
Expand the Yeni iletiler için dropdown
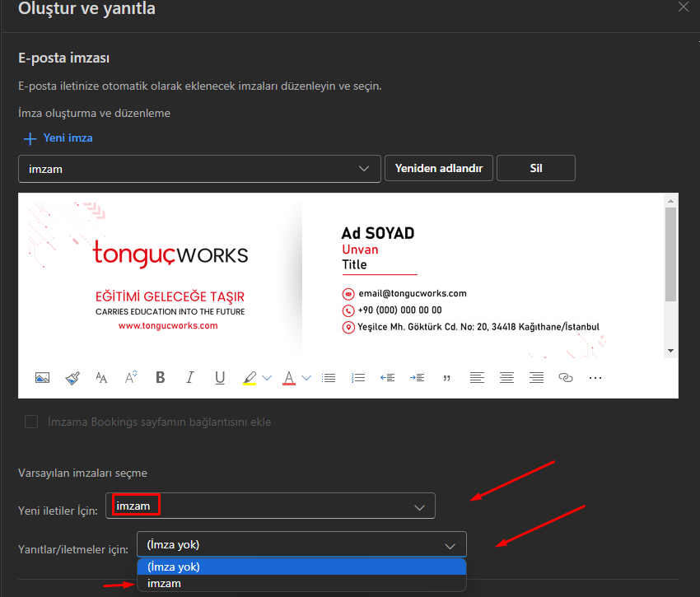point(270,506)
